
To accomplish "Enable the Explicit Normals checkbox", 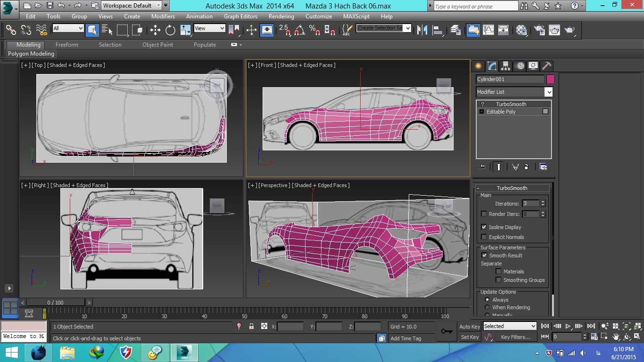I will (x=484, y=237).
